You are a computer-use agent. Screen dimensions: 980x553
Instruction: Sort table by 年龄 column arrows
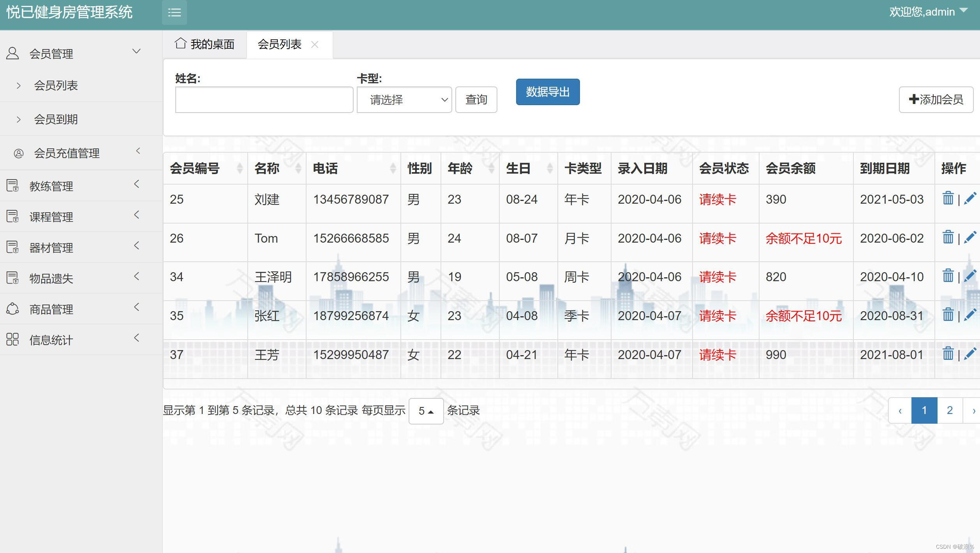click(492, 168)
